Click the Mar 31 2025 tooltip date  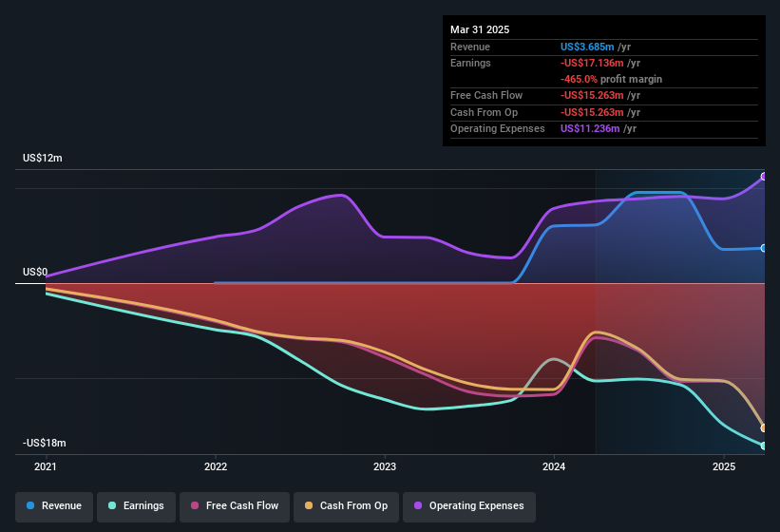pyautogui.click(x=480, y=29)
